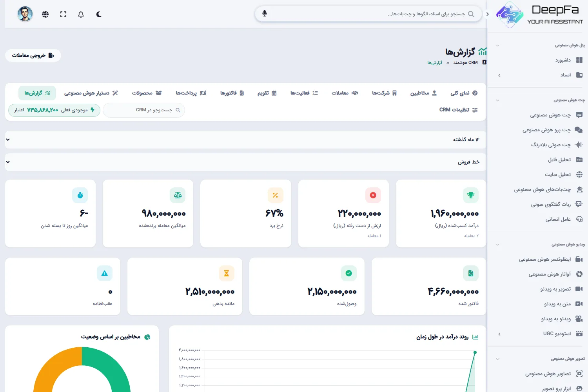Click the magnifier icon in the top search bar
The width and height of the screenshot is (588, 392).
coord(471,14)
